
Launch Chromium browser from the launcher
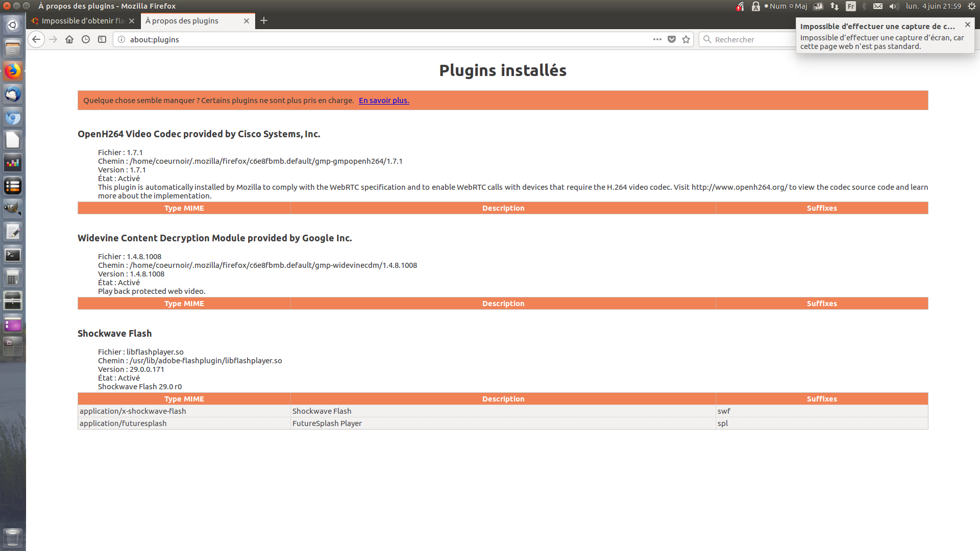(x=13, y=117)
